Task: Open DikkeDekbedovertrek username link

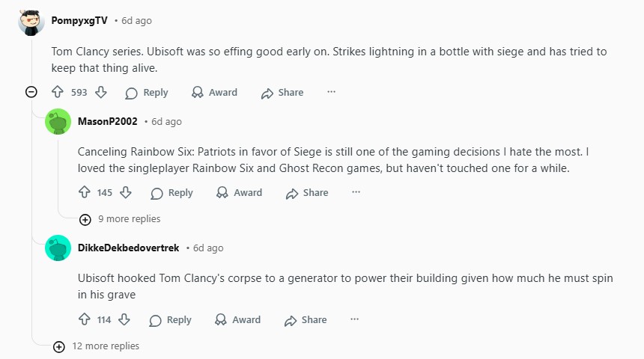Action: tap(128, 248)
